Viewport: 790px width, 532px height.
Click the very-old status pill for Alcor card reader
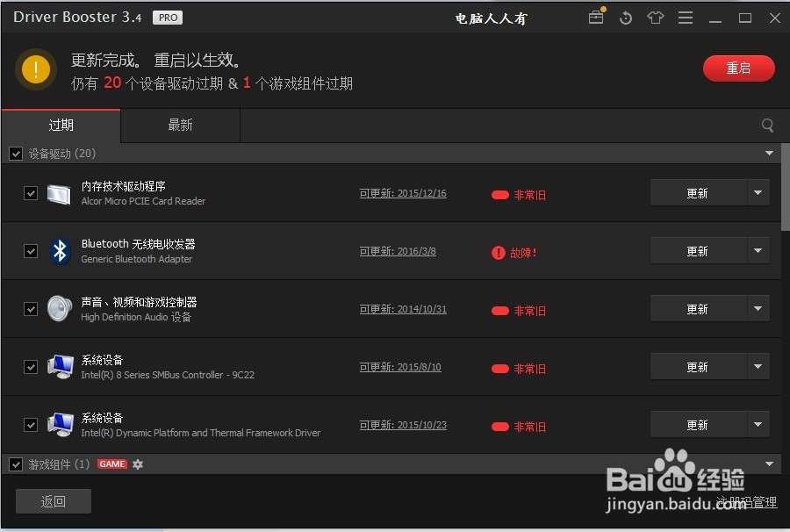[x=499, y=195]
